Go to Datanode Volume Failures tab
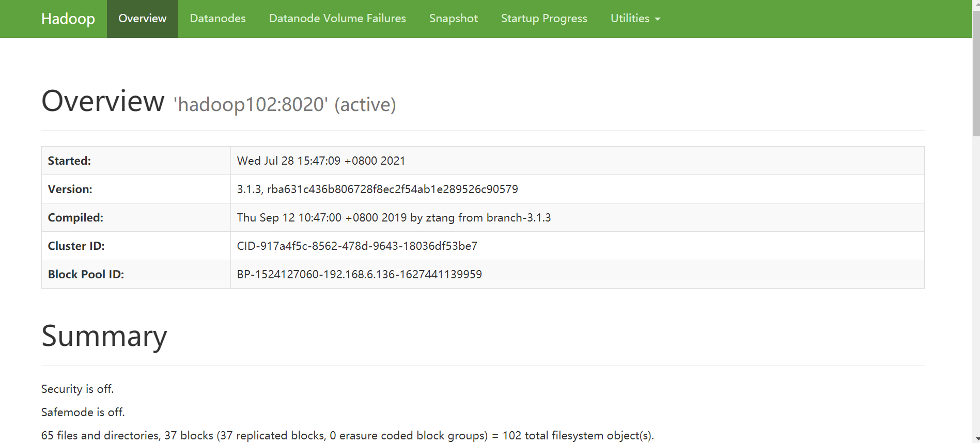Viewport: 980px width, 443px height. (x=337, y=19)
